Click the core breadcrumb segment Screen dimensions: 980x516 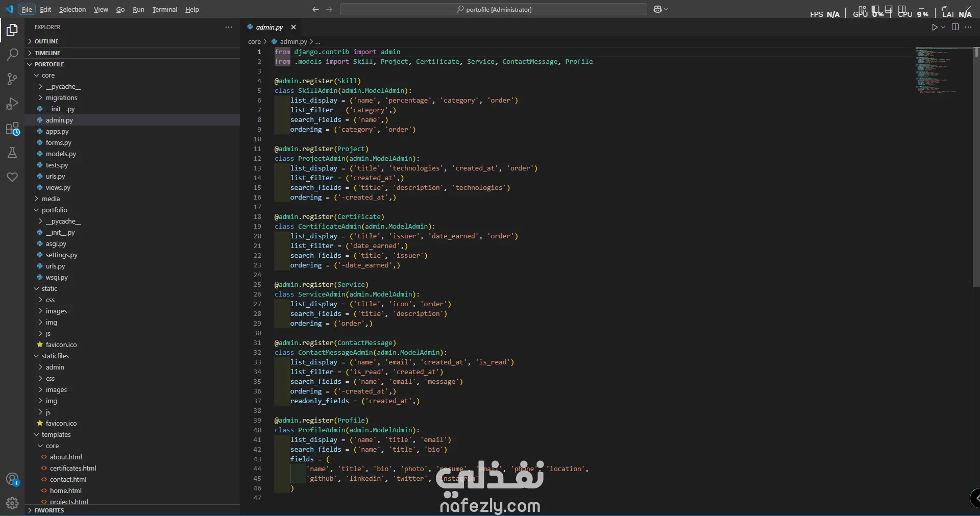tap(254, 42)
